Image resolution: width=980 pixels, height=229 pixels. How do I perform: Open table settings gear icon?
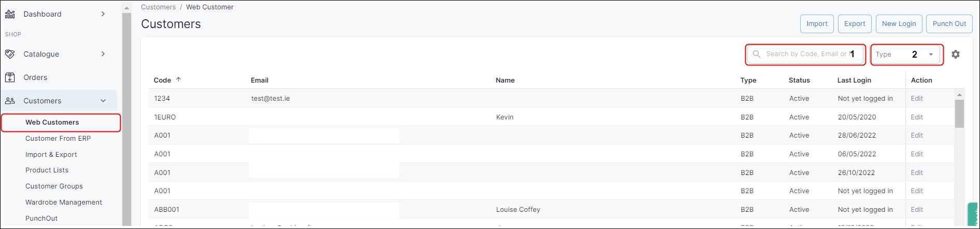[x=956, y=54]
